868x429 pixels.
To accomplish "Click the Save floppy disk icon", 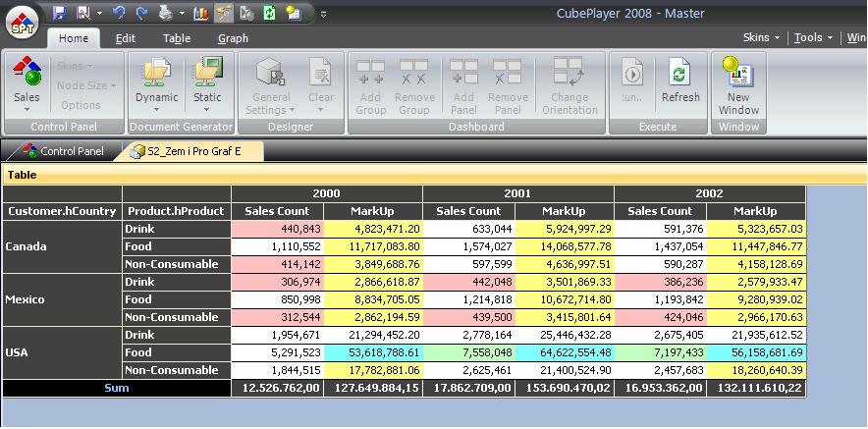I will 59,13.
